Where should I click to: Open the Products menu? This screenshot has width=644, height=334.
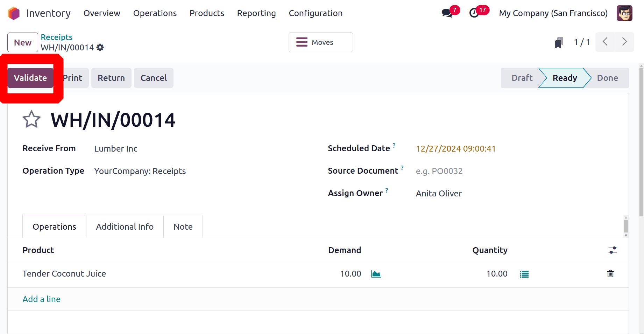pos(207,13)
